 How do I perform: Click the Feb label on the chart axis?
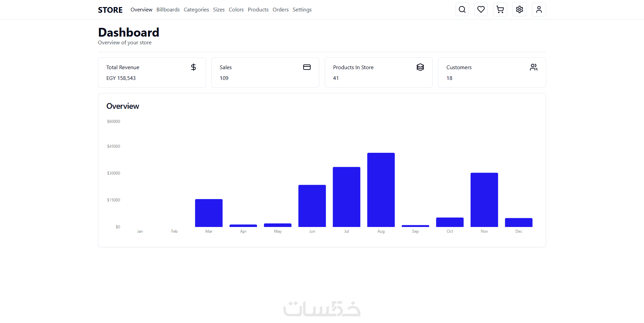click(x=174, y=231)
